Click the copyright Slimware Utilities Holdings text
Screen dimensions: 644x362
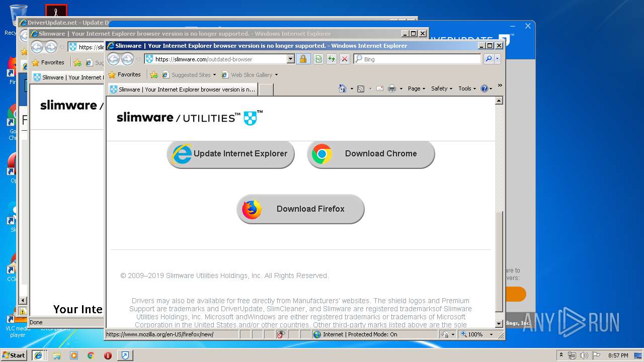224,276
